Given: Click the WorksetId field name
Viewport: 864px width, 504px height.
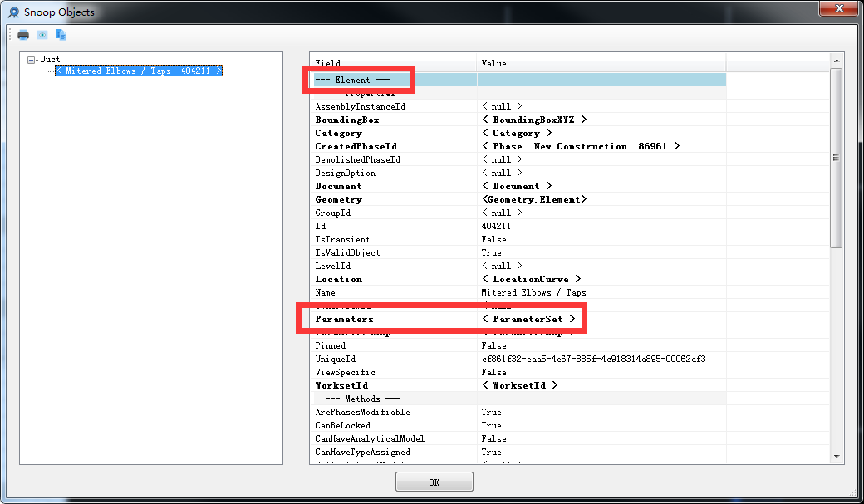Looking at the screenshot, I should [x=341, y=385].
